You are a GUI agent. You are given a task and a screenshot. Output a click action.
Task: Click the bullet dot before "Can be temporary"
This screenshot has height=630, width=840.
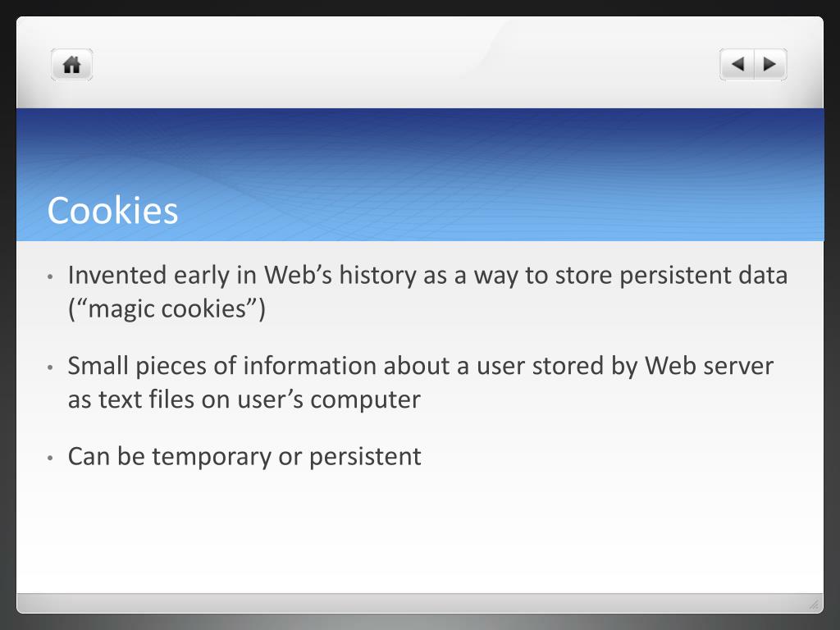click(50, 458)
